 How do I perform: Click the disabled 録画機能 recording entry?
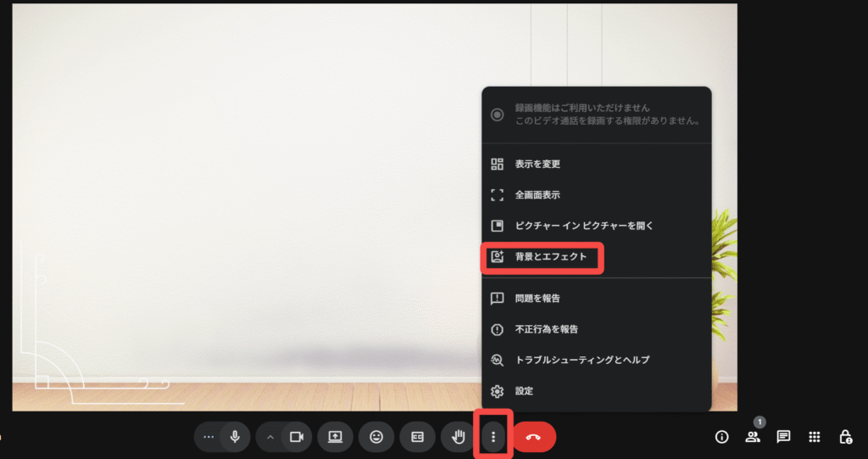point(597,115)
